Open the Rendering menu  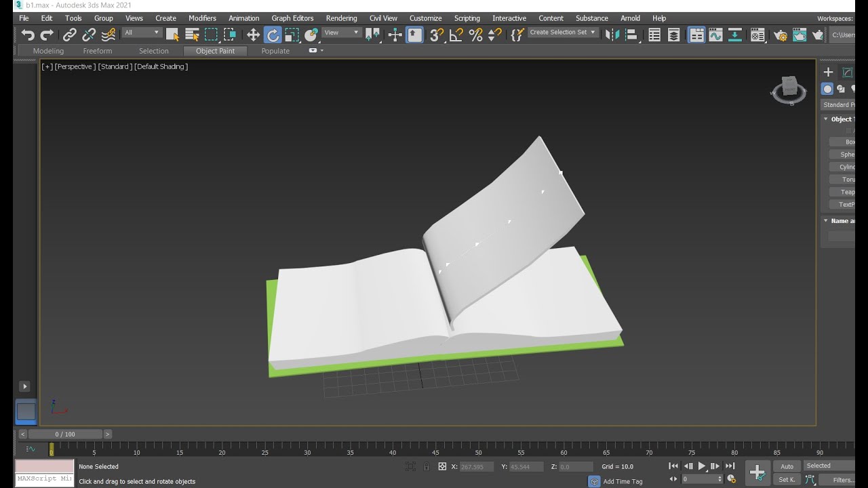[341, 18]
